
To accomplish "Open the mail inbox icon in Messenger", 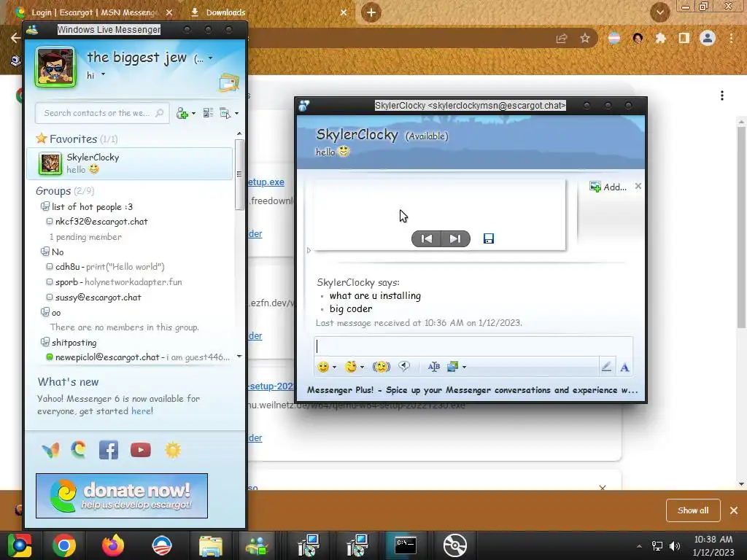I will point(228,83).
